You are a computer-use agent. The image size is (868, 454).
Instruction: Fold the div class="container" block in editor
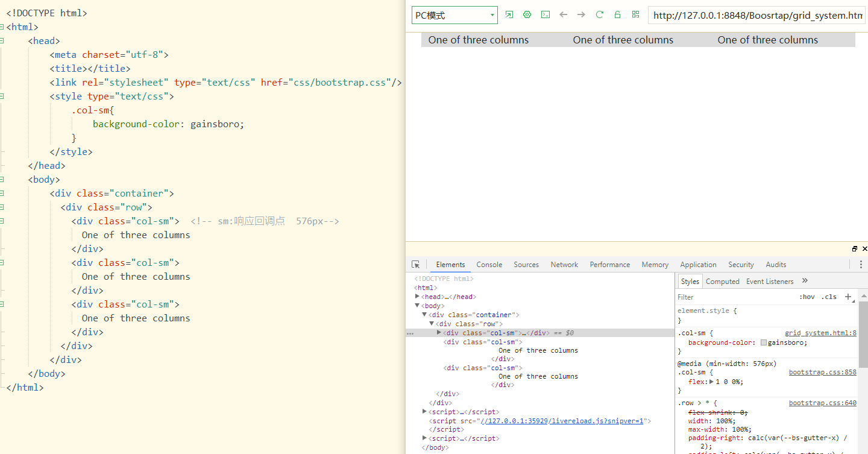tap(2, 194)
